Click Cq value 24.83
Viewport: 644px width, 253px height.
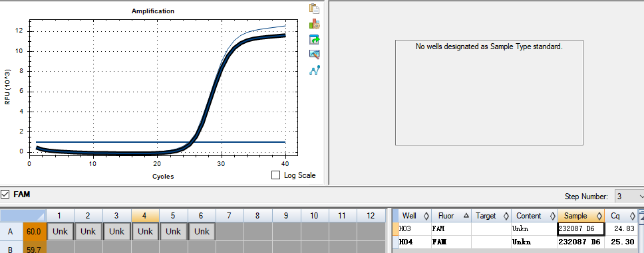621,228
